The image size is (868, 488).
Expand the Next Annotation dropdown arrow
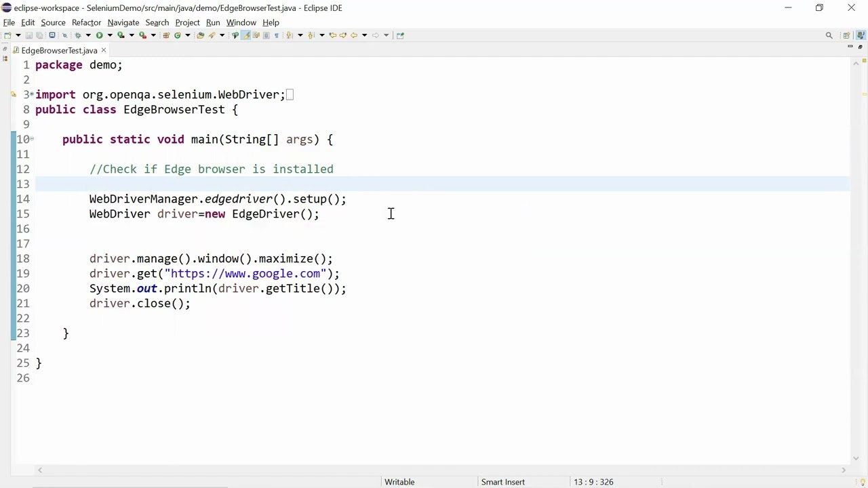[x=300, y=35]
